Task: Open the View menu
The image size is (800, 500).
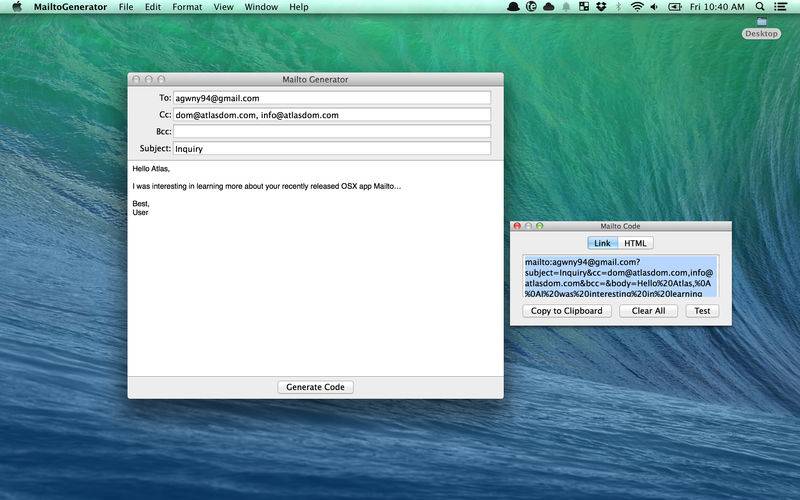Action: click(223, 7)
